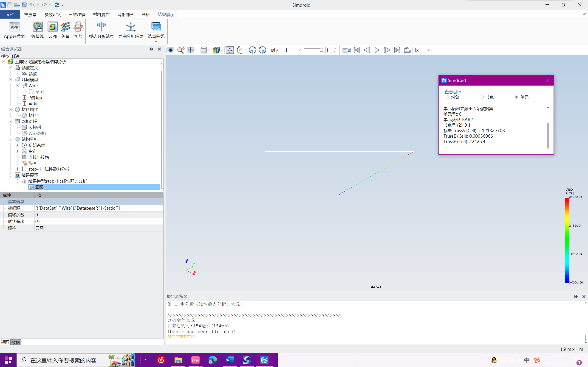
Task: Open the 分析 menu tab in ribbon
Action: pyautogui.click(x=146, y=14)
